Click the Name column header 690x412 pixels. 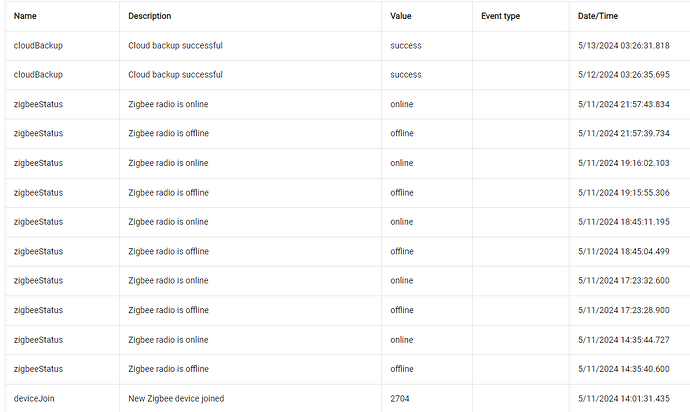pyautogui.click(x=25, y=16)
